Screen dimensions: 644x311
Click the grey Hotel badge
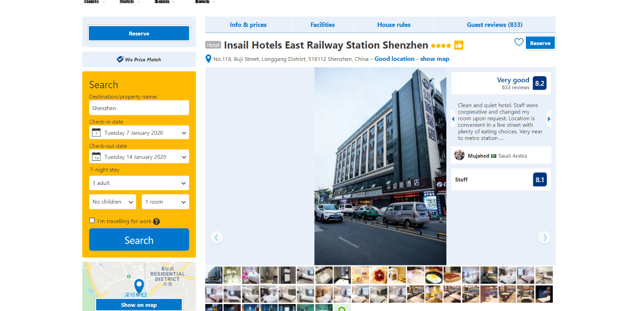tap(213, 45)
